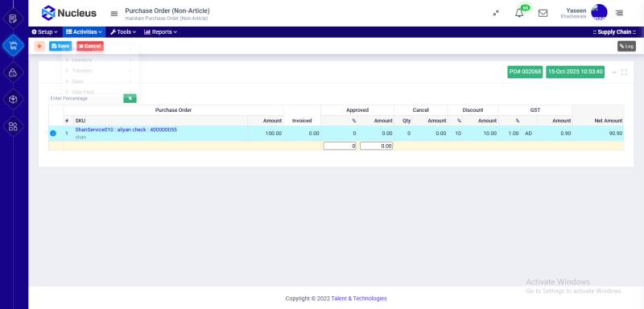Click the Supply Chain module label
The image size is (644, 309).
[614, 32]
